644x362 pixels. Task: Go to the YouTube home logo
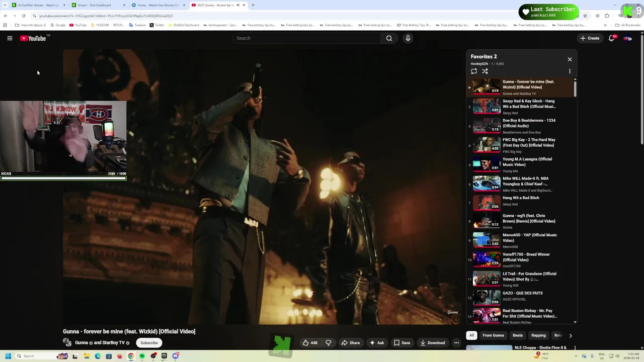(33, 38)
